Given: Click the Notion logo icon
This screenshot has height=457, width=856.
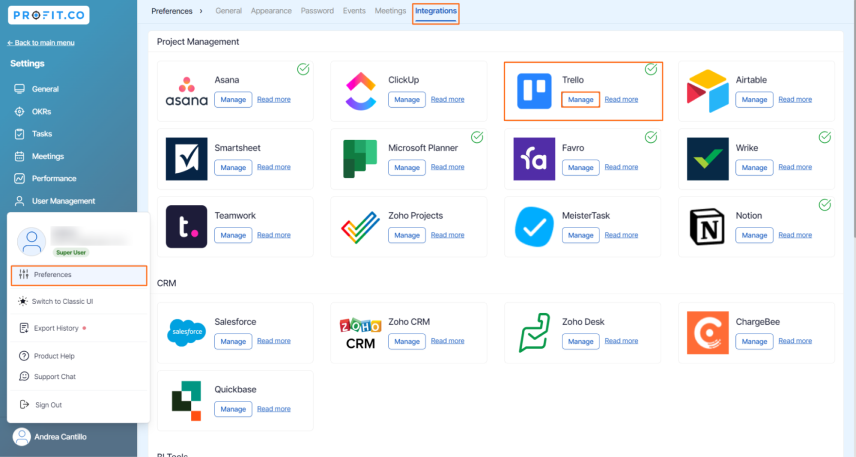Looking at the screenshot, I should (x=708, y=227).
